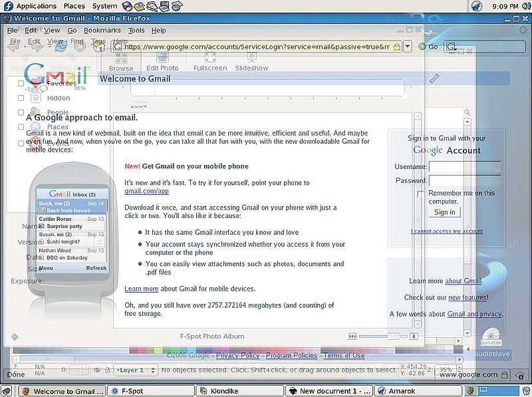The image size is (532, 397).
Task: Focus the Username input field
Action: point(465,167)
